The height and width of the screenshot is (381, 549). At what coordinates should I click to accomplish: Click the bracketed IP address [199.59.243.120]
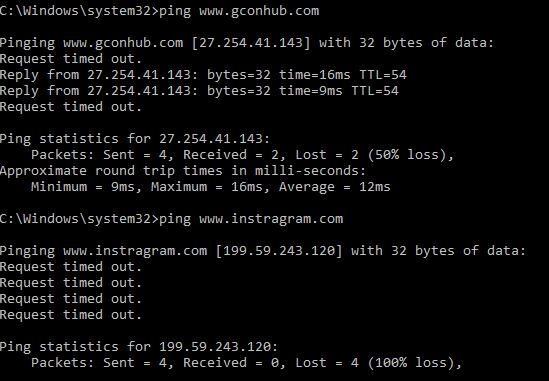click(279, 251)
